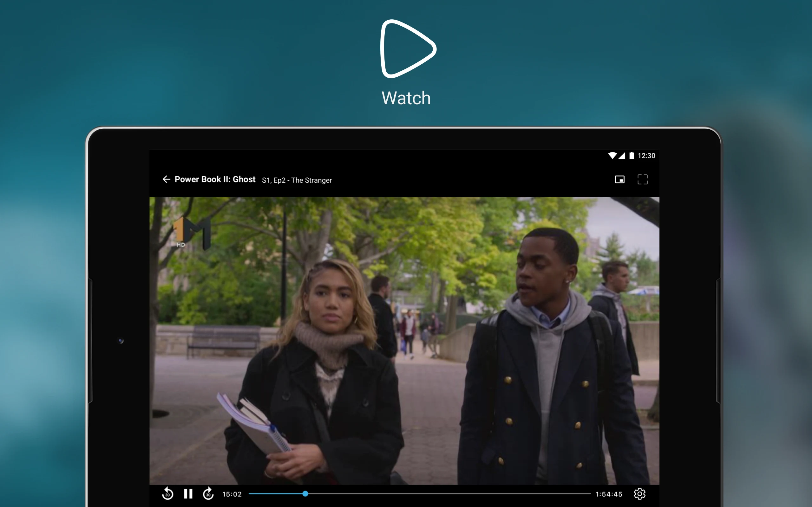The width and height of the screenshot is (812, 507).
Task: Click the Watch heading text
Action: coord(406,98)
